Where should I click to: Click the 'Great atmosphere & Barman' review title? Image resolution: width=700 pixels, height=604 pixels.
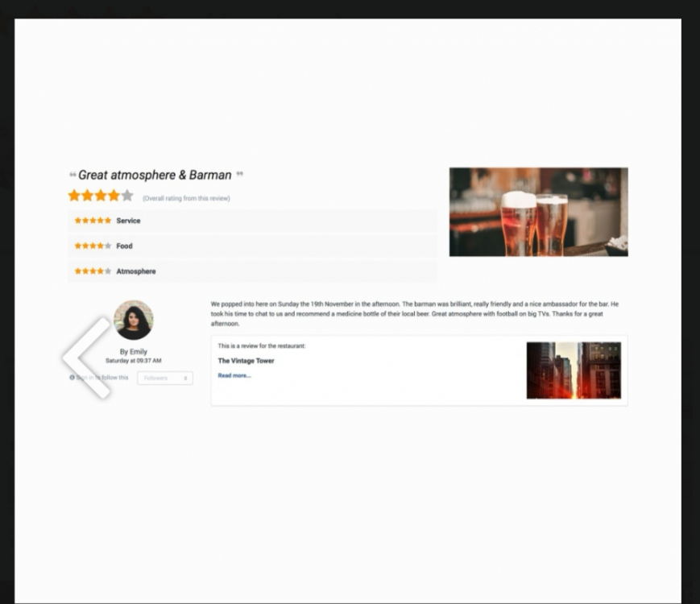[x=155, y=175]
